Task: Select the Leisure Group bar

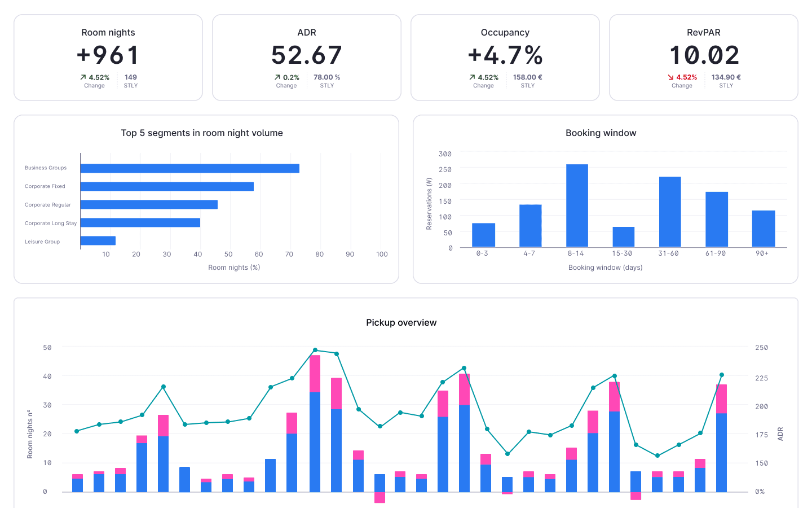Action: tap(98, 241)
